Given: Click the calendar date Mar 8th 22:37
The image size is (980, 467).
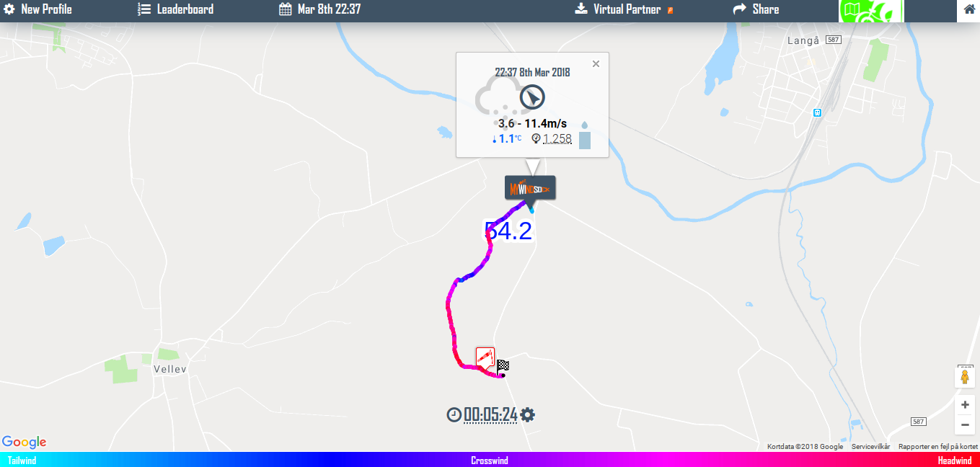Looking at the screenshot, I should pyautogui.click(x=319, y=9).
